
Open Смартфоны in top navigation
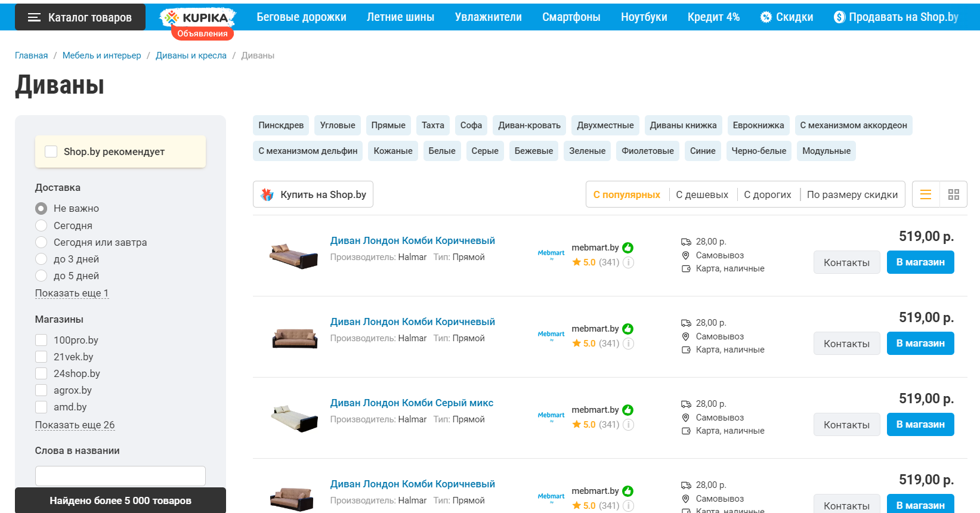571,17
